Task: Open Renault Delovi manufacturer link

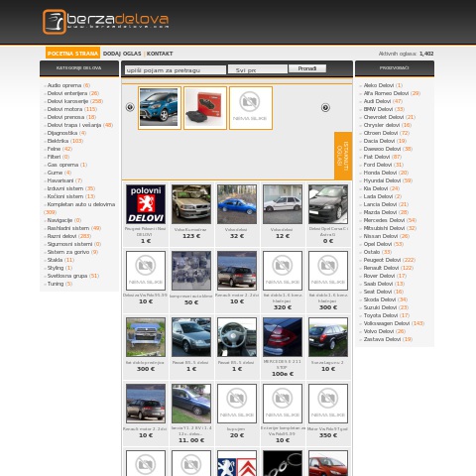Action: coord(381,268)
